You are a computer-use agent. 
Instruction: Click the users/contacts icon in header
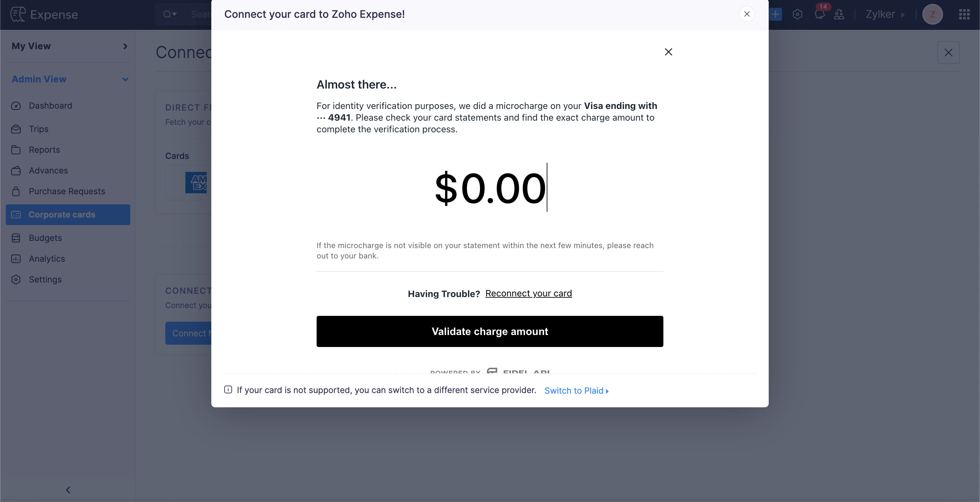(x=839, y=15)
